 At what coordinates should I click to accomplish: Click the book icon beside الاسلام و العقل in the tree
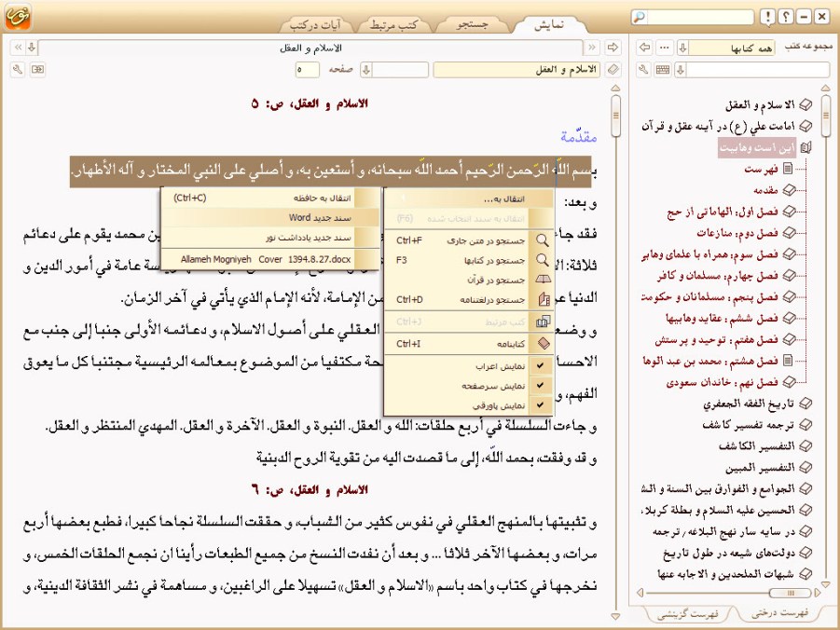pos(806,105)
